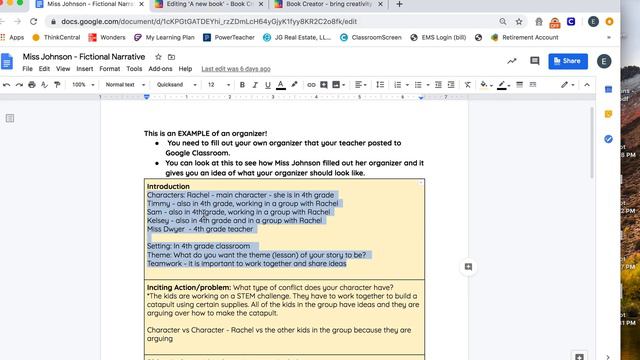Go to Docs home via blue document icon
The height and width of the screenshot is (360, 640).
(7, 62)
